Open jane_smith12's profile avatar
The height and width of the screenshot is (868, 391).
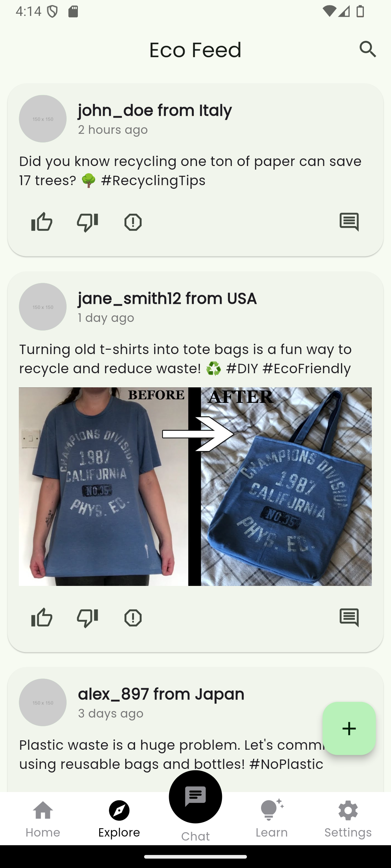(43, 307)
